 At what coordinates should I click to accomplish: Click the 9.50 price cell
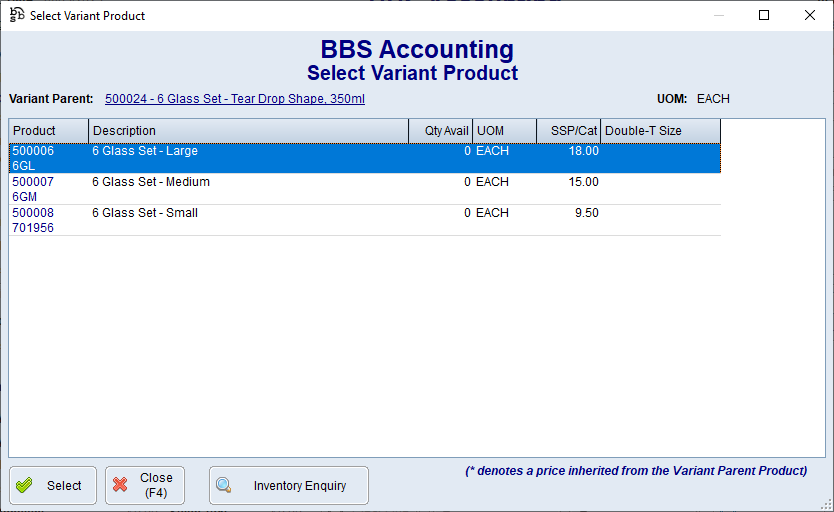pyautogui.click(x=587, y=214)
